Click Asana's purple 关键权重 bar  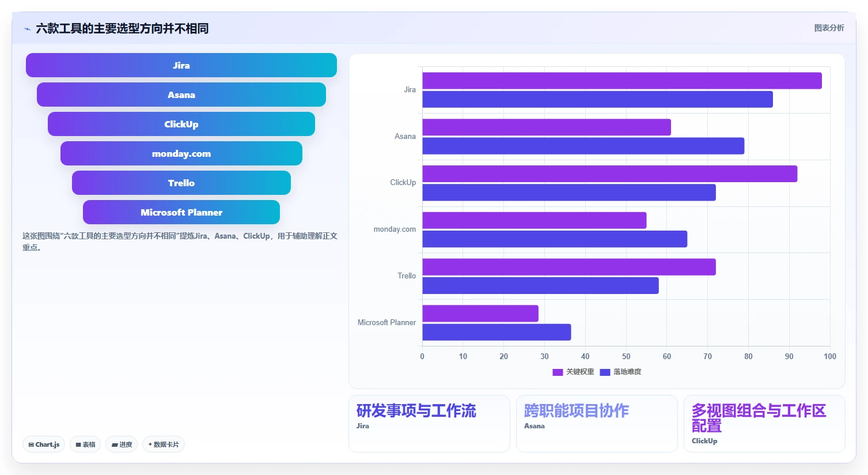(547, 127)
